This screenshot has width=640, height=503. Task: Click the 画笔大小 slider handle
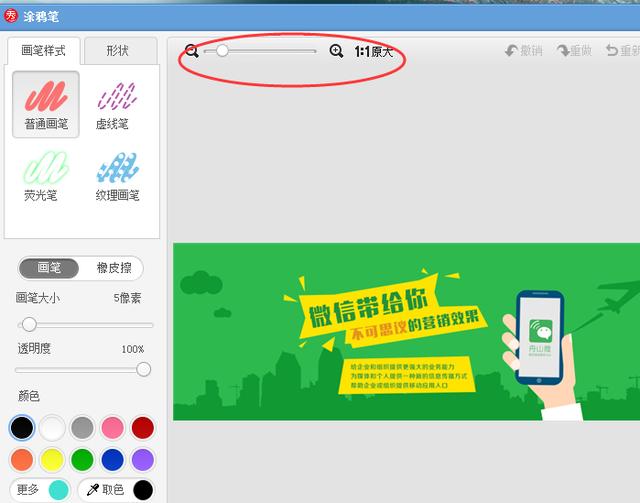(x=29, y=325)
